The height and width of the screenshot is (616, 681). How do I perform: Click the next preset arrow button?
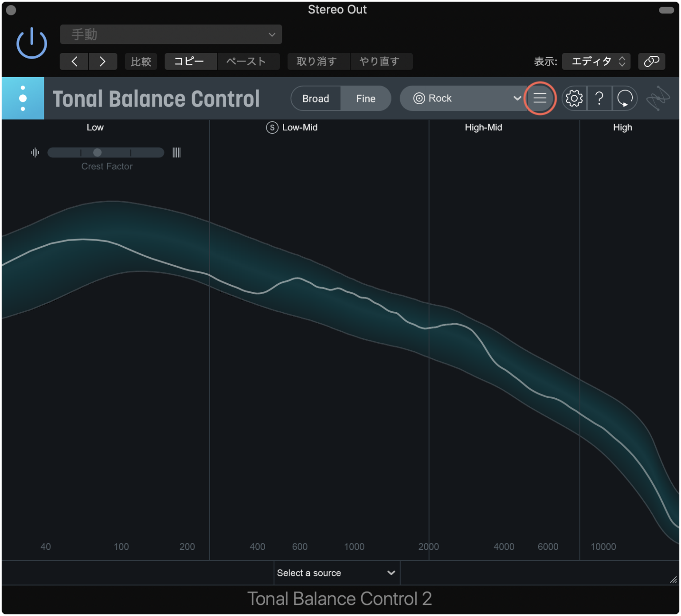click(x=103, y=62)
